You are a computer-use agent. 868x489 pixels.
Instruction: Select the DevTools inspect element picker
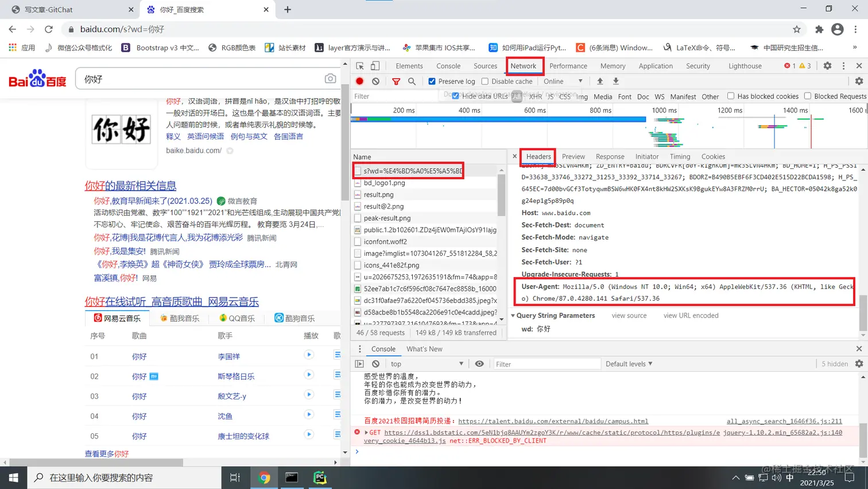(x=360, y=66)
